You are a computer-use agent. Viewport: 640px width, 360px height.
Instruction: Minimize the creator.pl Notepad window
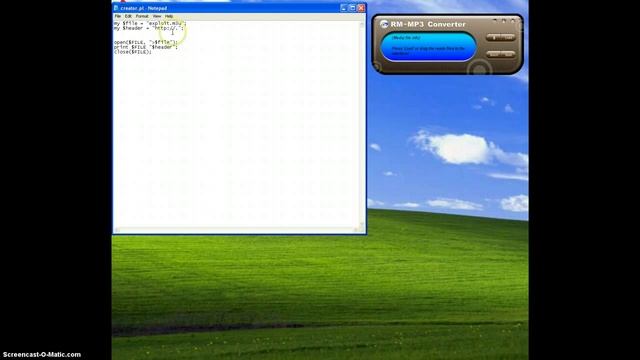click(x=344, y=8)
